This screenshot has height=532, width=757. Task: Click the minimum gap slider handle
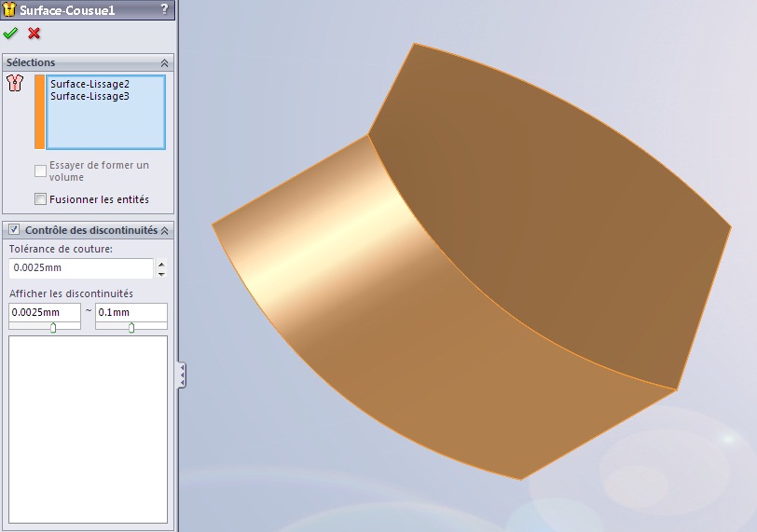pos(52,327)
